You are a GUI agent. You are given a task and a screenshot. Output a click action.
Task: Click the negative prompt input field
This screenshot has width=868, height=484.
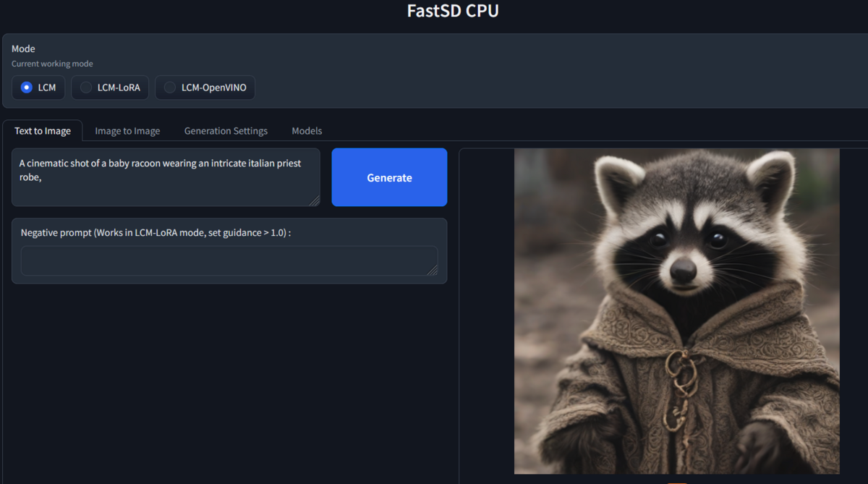click(x=229, y=260)
